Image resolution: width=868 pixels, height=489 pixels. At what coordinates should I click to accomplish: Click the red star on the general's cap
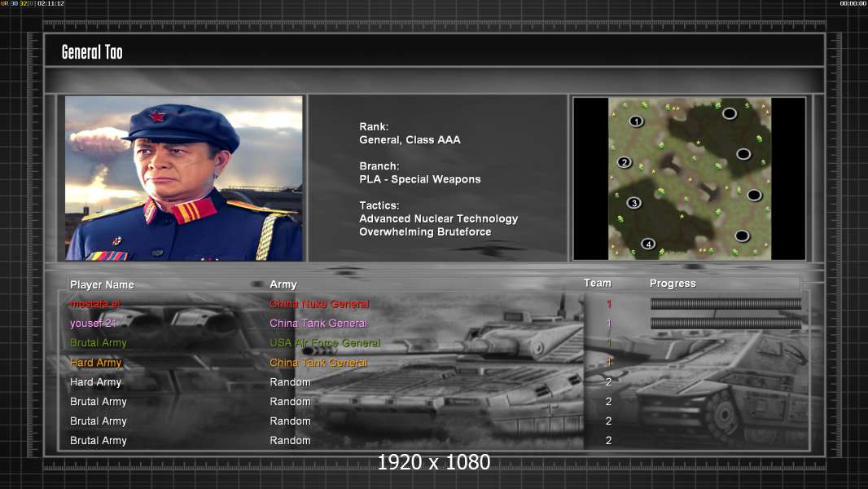tap(157, 117)
